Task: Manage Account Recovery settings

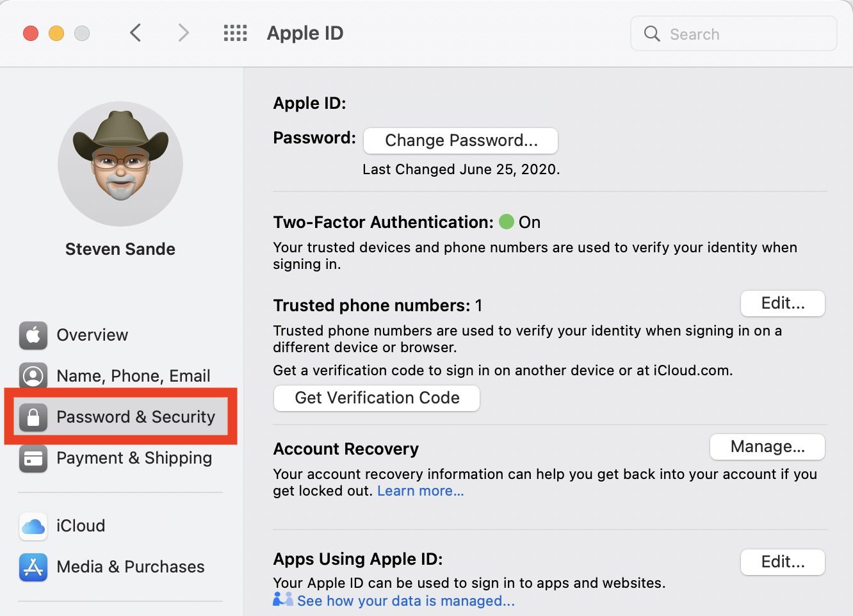Action: 767,447
